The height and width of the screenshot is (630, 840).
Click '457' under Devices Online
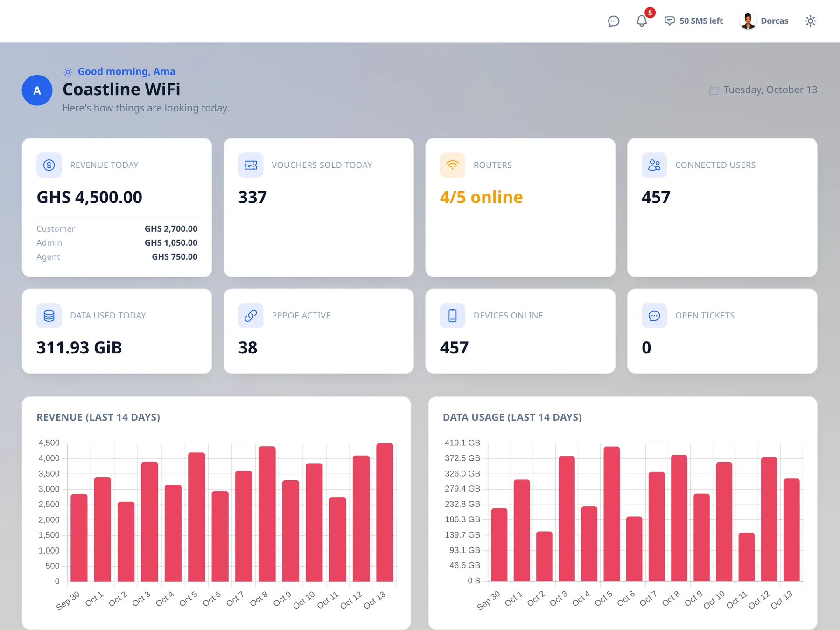[x=454, y=348]
